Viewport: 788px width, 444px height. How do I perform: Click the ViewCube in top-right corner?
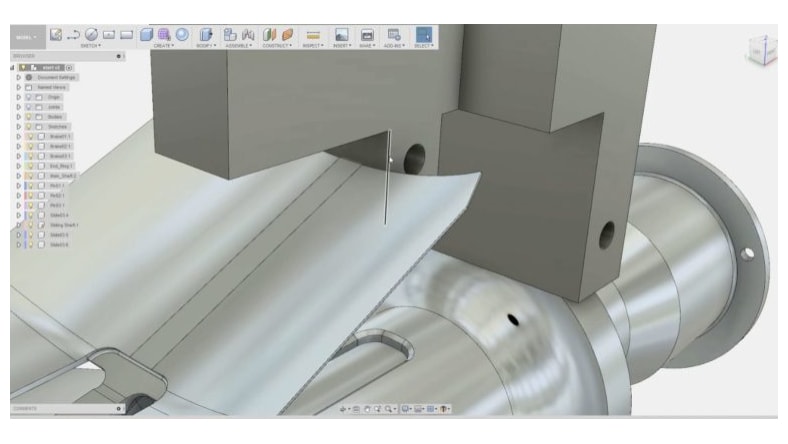pos(760,50)
